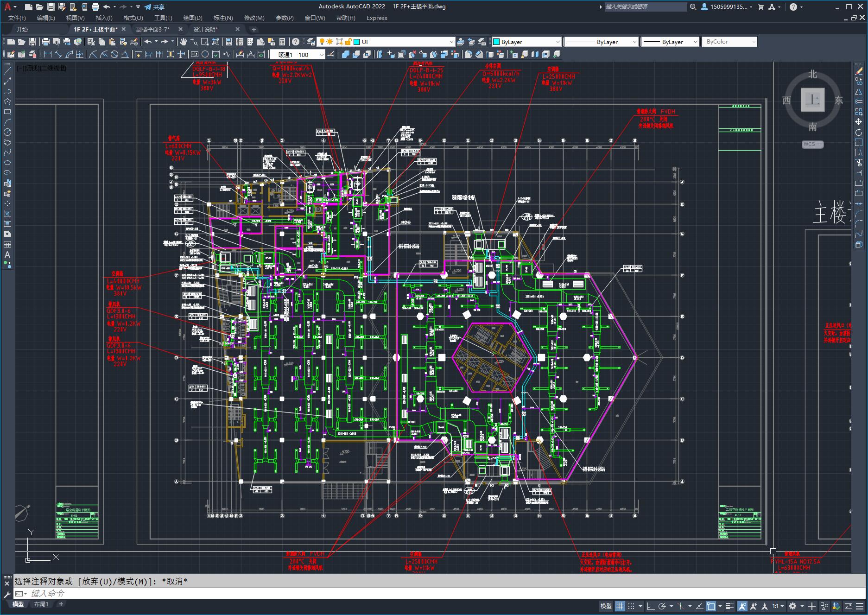The height and width of the screenshot is (615, 868).
Task: Toggle polar tracking in the status bar
Action: [x=662, y=606]
